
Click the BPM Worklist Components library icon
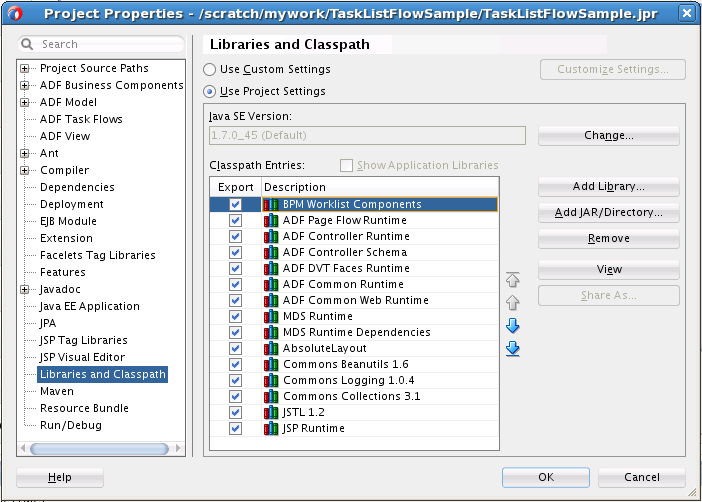(271, 204)
